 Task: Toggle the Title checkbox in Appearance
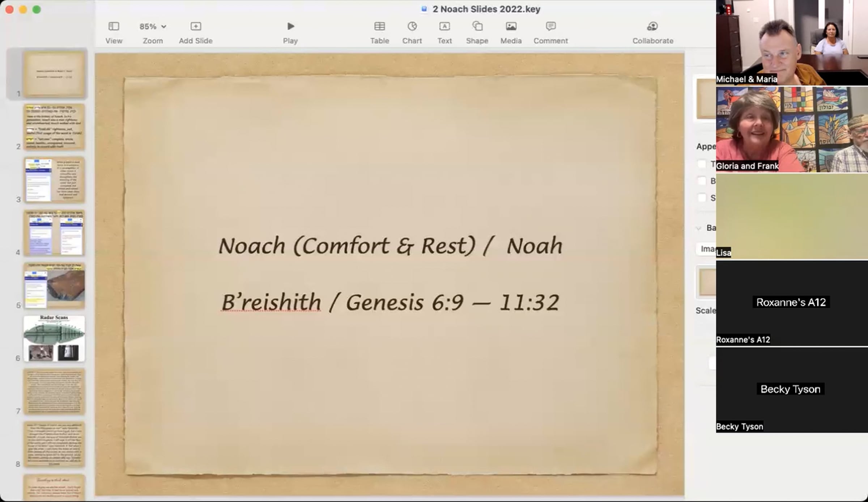(x=702, y=164)
